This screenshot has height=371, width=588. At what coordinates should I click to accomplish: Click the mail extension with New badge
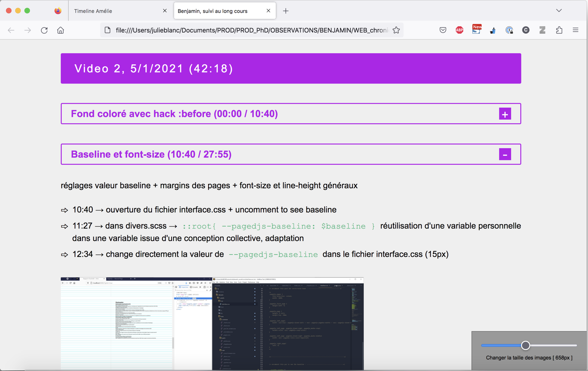476,30
